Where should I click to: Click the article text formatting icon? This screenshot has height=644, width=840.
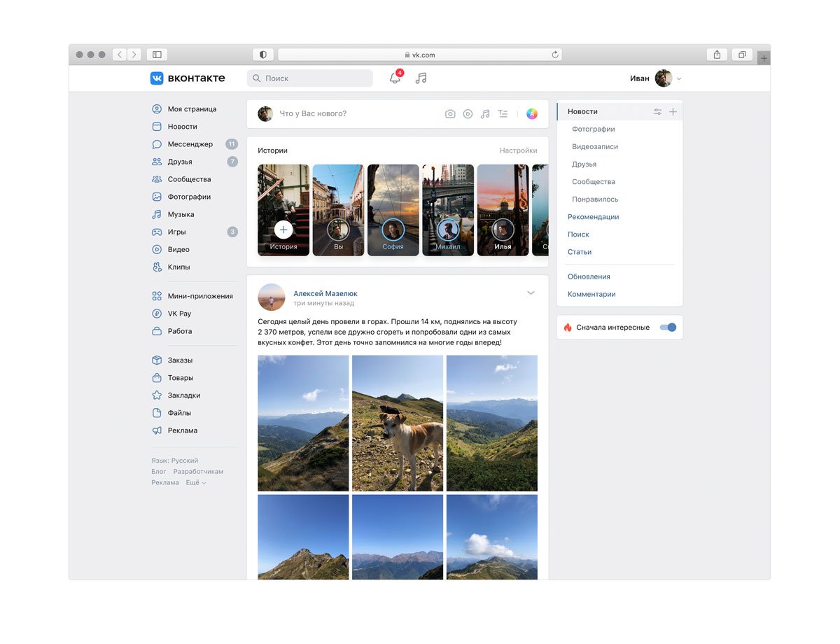tap(503, 114)
